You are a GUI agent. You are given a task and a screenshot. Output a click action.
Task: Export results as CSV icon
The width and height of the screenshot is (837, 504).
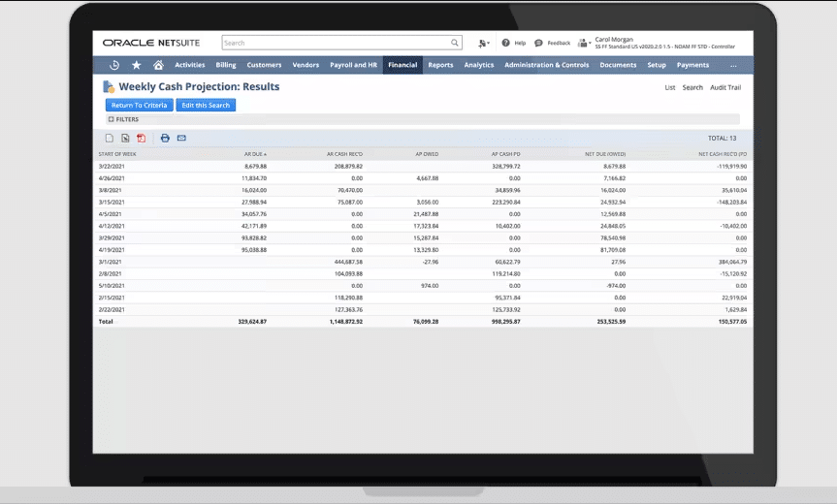pos(110,139)
